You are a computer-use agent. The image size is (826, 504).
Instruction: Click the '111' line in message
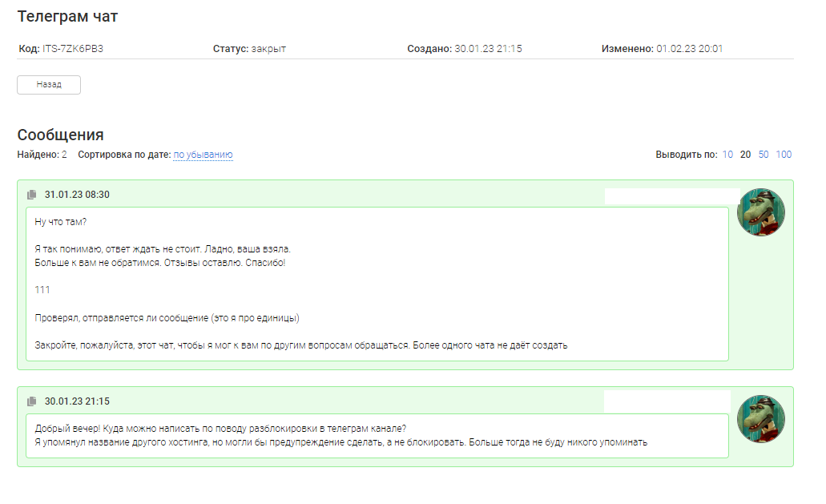pos(42,290)
